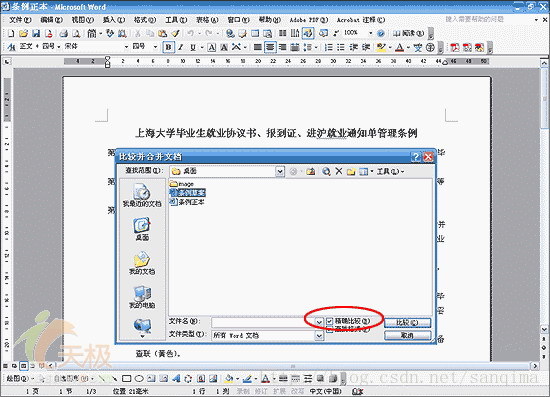550x397 pixels.
Task: Toggle the Drawing toolbar button
Action: pyautogui.click(x=308, y=33)
